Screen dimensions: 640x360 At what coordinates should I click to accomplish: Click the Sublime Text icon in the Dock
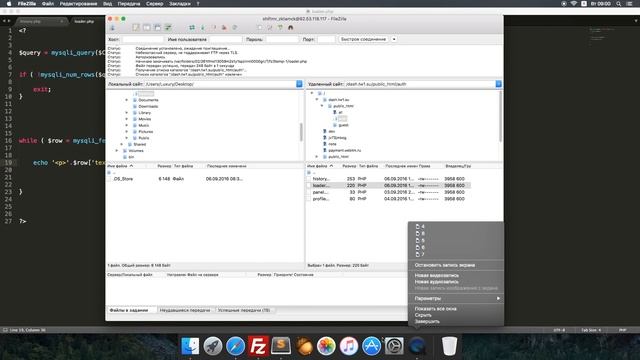click(x=281, y=346)
